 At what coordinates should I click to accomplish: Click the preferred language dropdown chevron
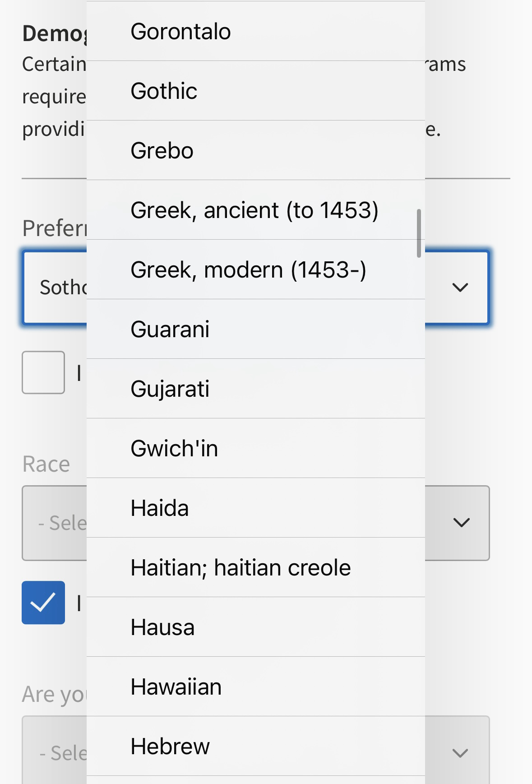click(460, 287)
